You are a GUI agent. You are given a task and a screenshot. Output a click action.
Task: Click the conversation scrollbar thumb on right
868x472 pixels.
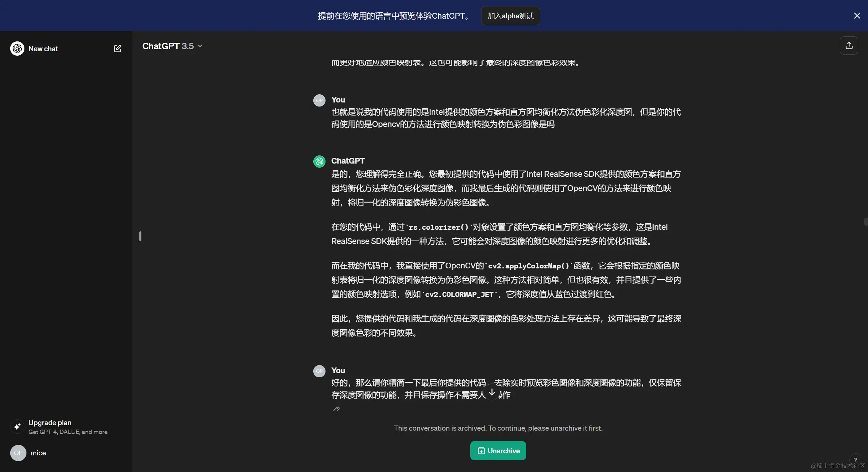coord(866,222)
